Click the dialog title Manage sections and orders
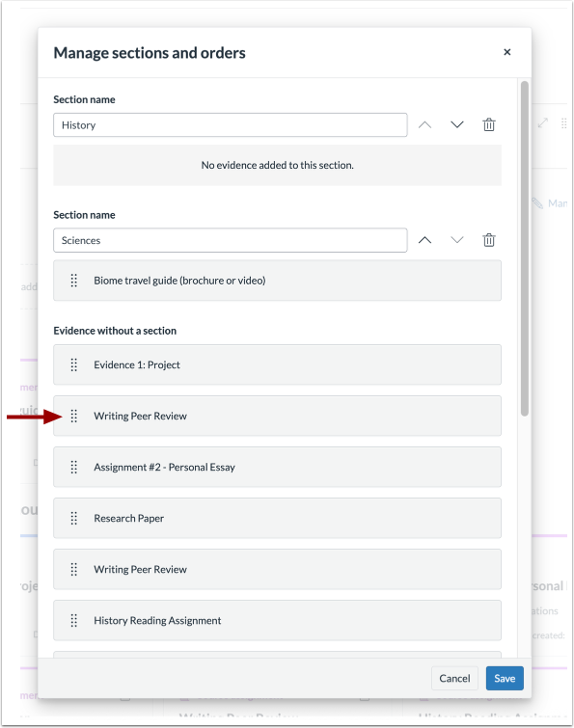The height and width of the screenshot is (728, 574). [x=150, y=53]
